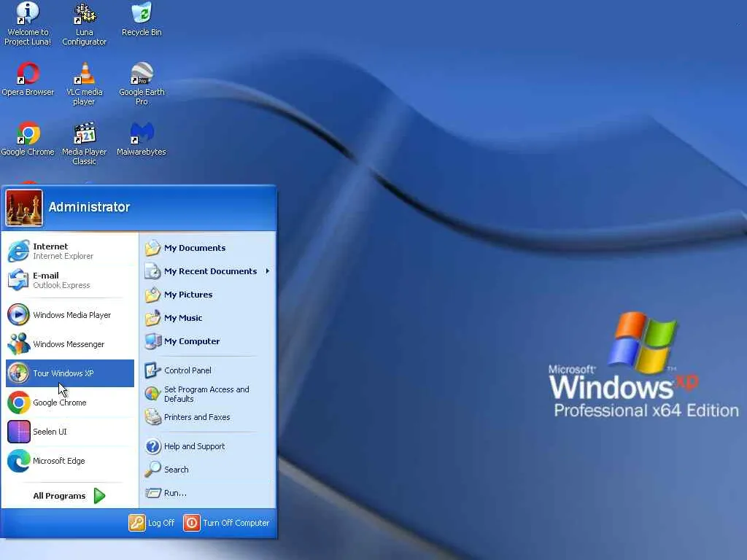Viewport: 747px width, 560px height.
Task: Open the My Pictures folder
Action: 207,295
